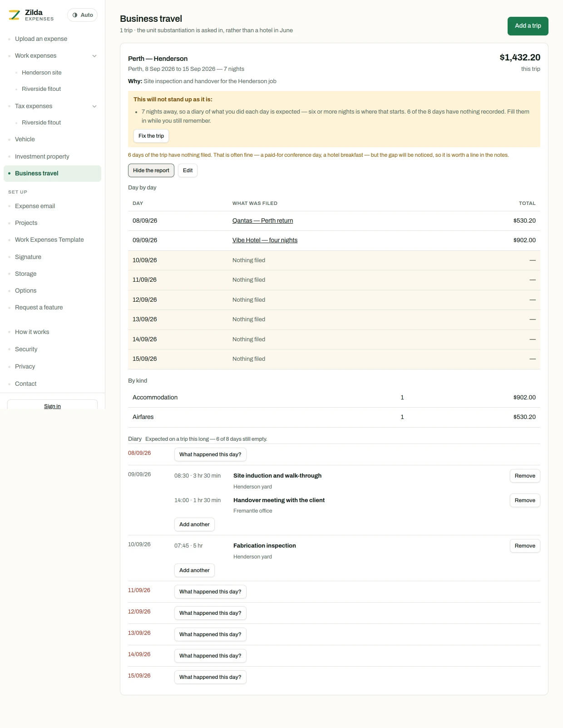The width and height of the screenshot is (563, 728).
Task: Go to Investment property
Action: (52, 157)
